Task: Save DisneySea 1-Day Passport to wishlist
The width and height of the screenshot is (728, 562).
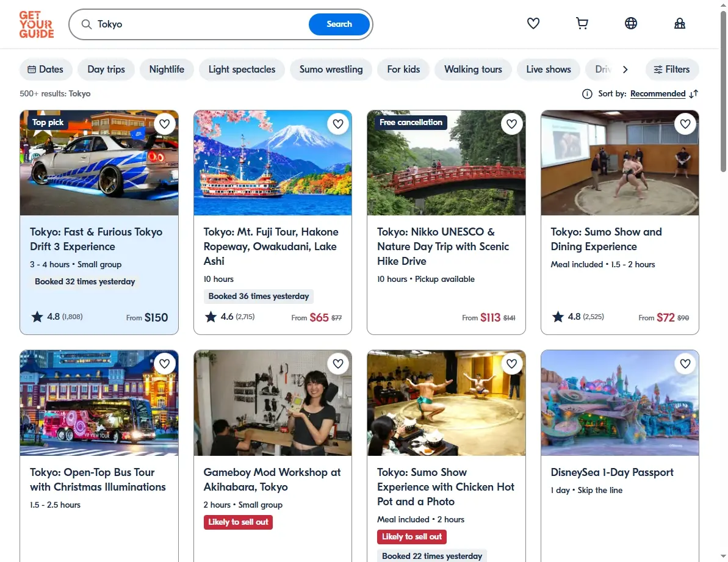Action: (685, 364)
